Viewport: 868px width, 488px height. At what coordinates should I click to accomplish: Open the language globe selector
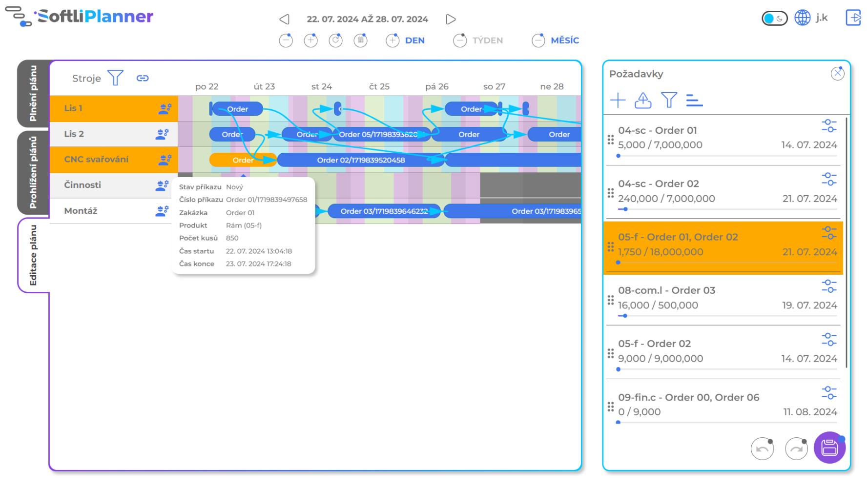point(802,18)
